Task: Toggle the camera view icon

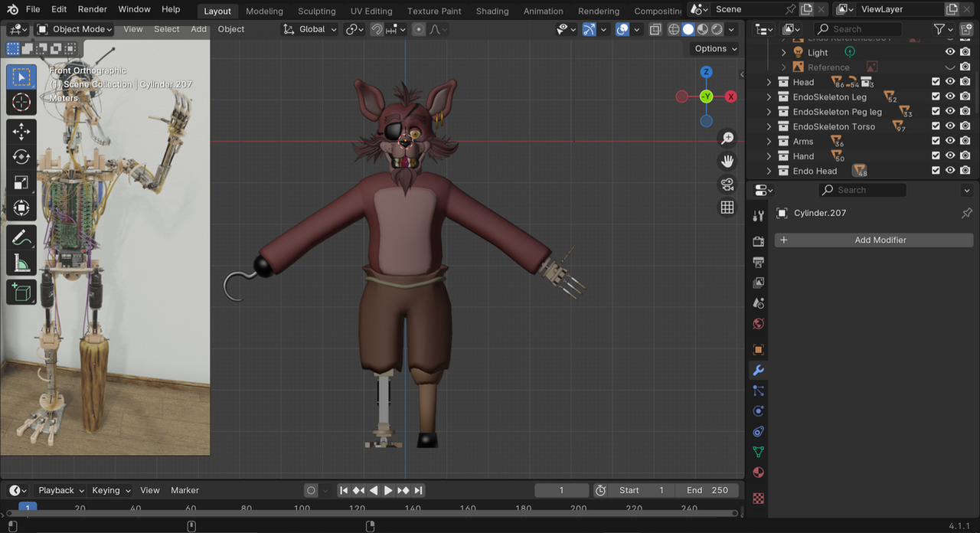Action: pyautogui.click(x=727, y=185)
